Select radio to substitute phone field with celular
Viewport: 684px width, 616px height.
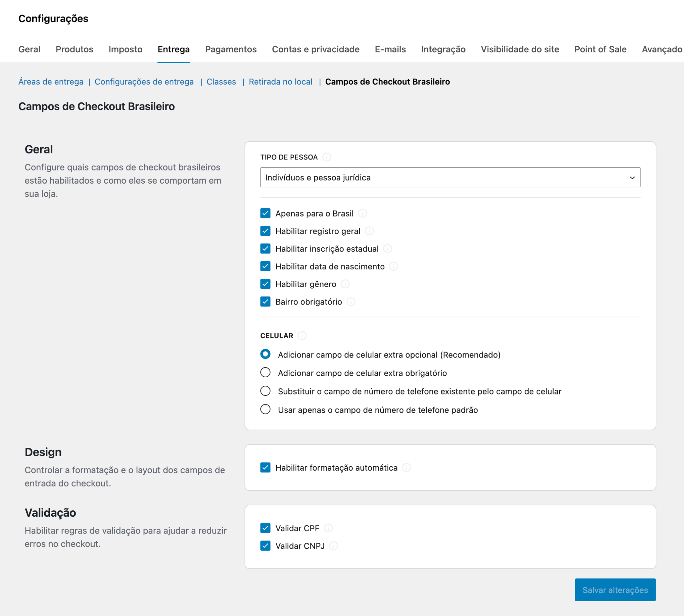pyautogui.click(x=266, y=391)
